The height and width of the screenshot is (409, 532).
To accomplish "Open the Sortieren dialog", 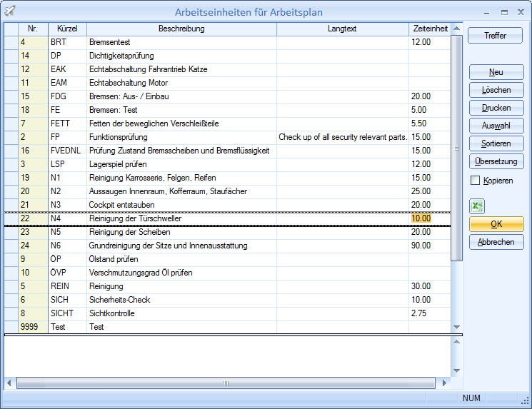I will [496, 143].
